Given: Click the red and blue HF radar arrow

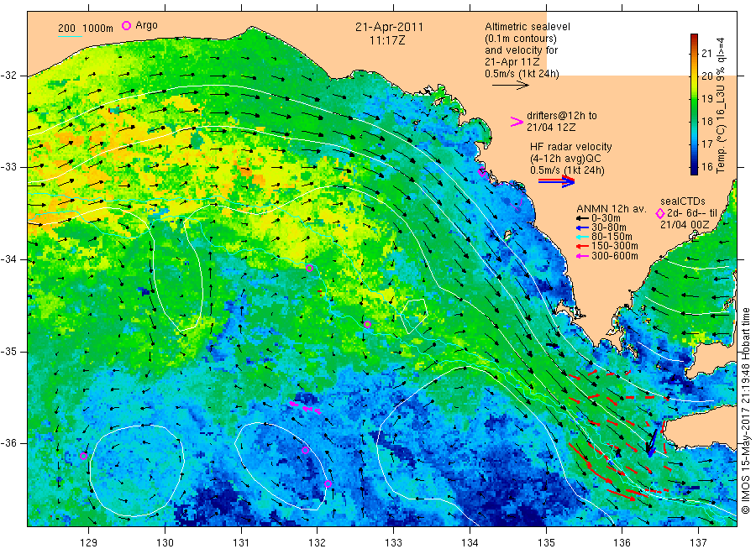Looking at the screenshot, I should pyautogui.click(x=556, y=181).
